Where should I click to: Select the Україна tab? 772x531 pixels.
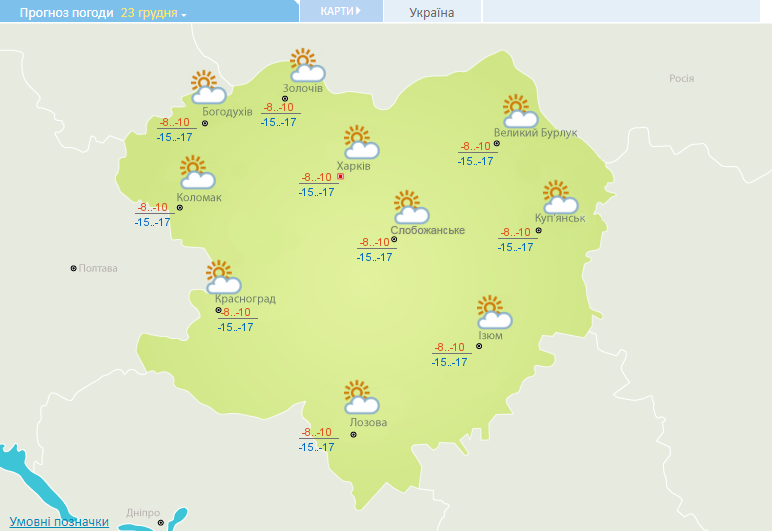[x=432, y=12]
